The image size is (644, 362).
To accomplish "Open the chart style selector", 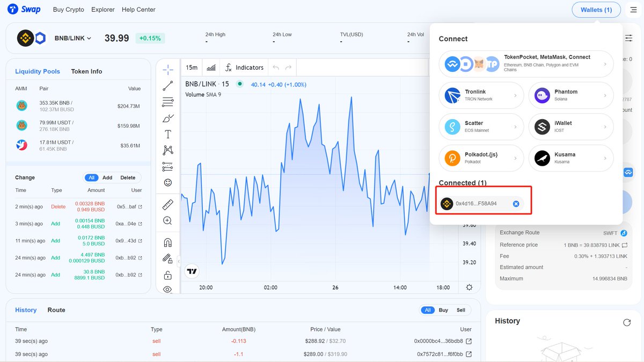I will 211,68.
